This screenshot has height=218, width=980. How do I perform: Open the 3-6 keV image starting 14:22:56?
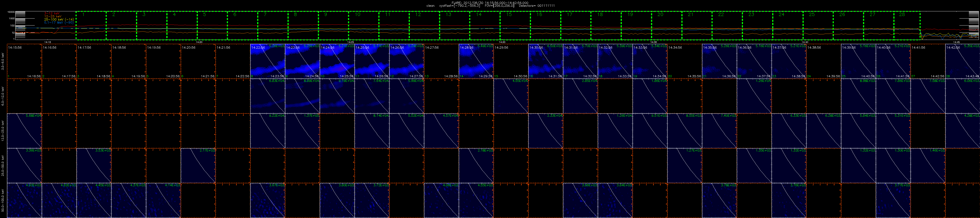point(268,61)
